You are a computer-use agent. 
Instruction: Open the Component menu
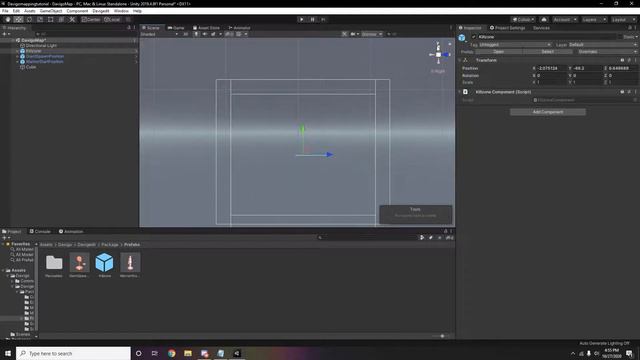point(77,11)
